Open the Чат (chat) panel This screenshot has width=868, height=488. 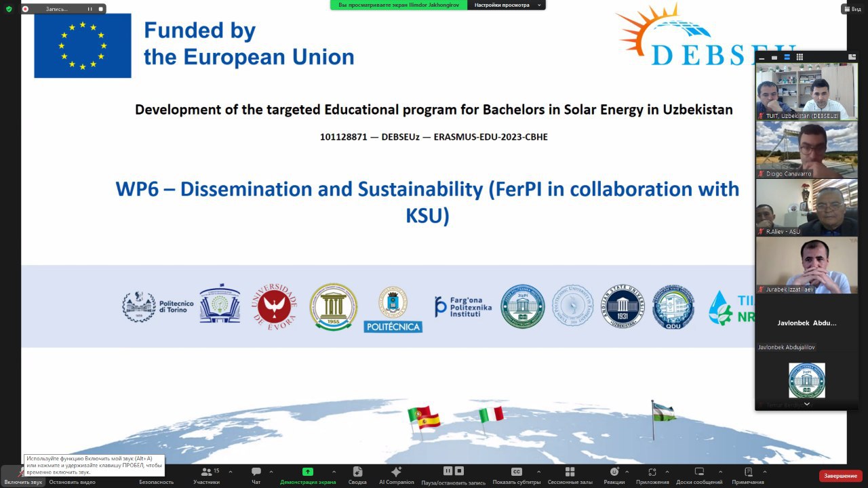click(256, 472)
